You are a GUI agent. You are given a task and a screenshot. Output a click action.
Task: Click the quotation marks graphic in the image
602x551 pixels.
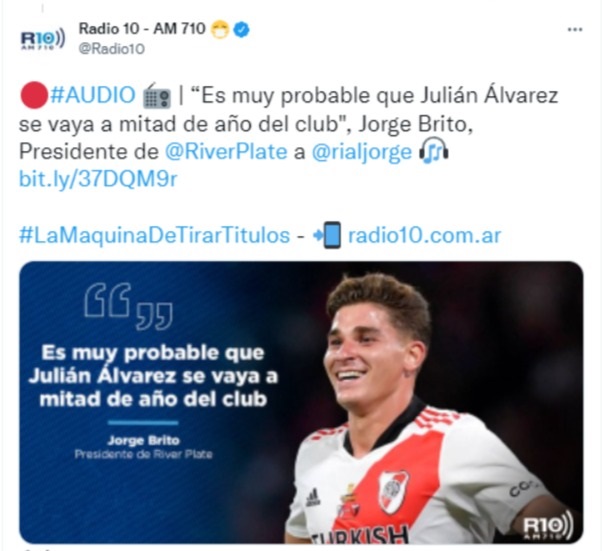tap(128, 307)
